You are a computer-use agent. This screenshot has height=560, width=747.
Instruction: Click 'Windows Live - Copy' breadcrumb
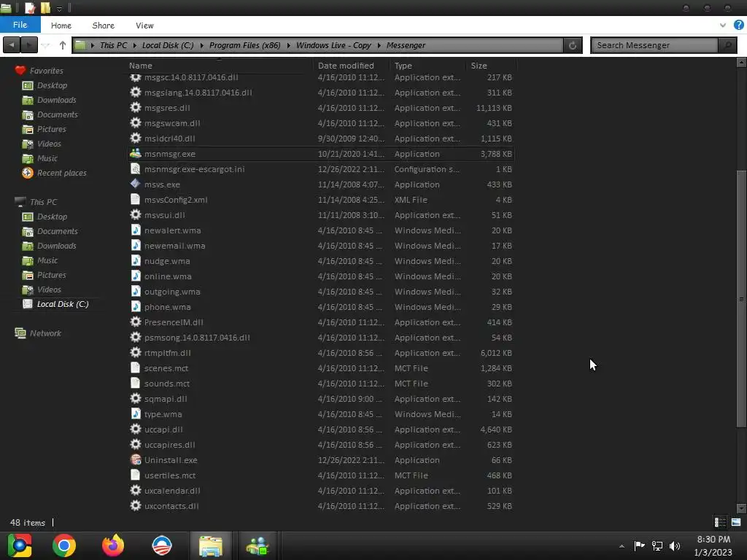(333, 45)
